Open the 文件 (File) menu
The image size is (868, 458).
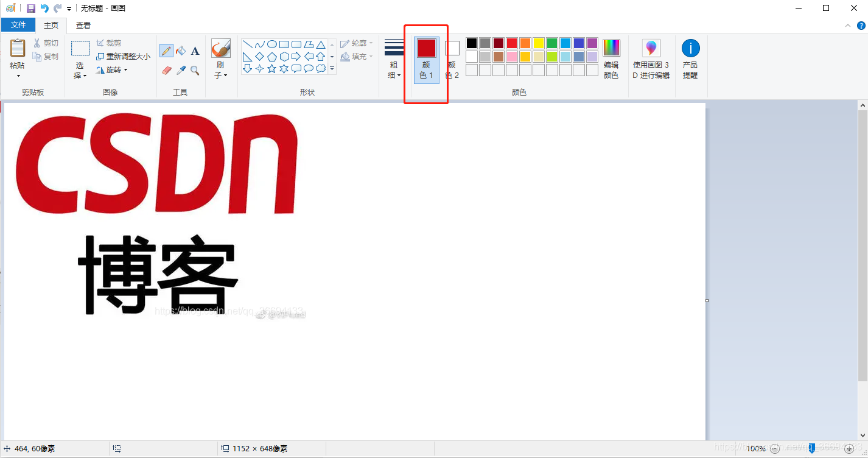tap(18, 25)
